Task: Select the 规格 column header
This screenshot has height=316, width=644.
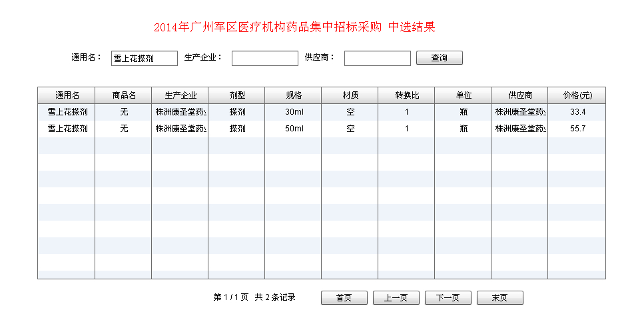Action: point(293,95)
